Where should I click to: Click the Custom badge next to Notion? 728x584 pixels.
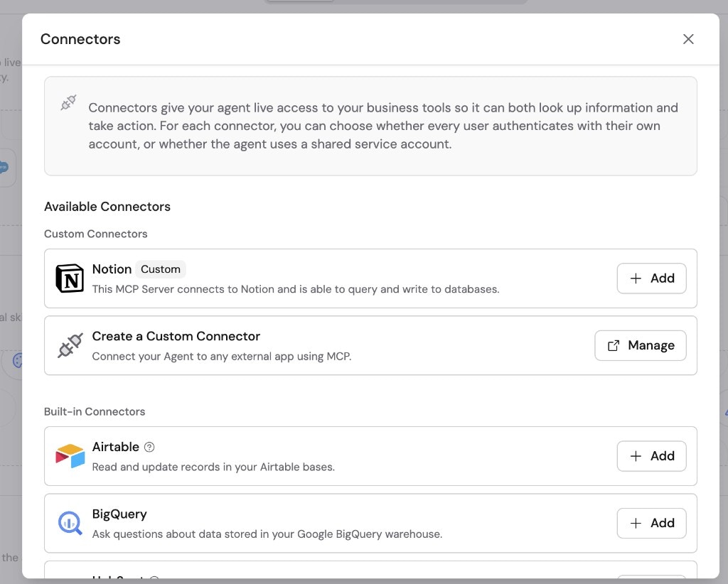point(161,269)
